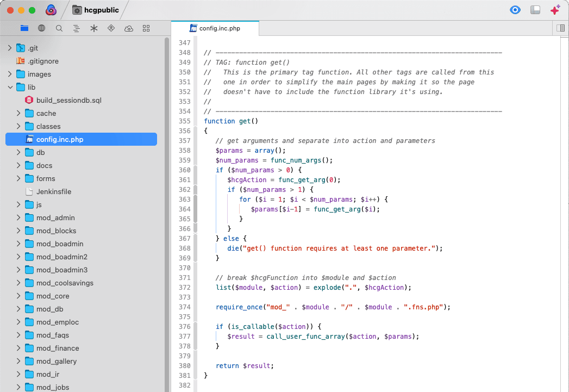
Task: Click the sidebar vertical scrollbar
Action: click(167, 214)
